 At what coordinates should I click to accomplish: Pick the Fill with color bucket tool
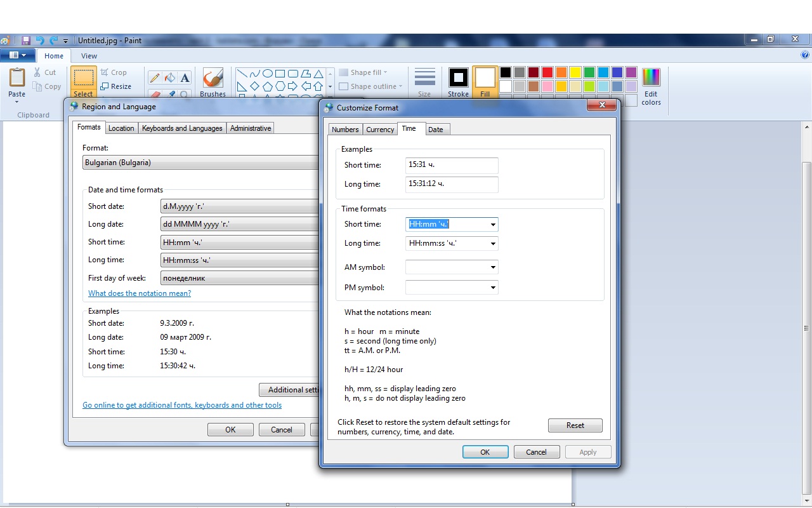pos(170,77)
